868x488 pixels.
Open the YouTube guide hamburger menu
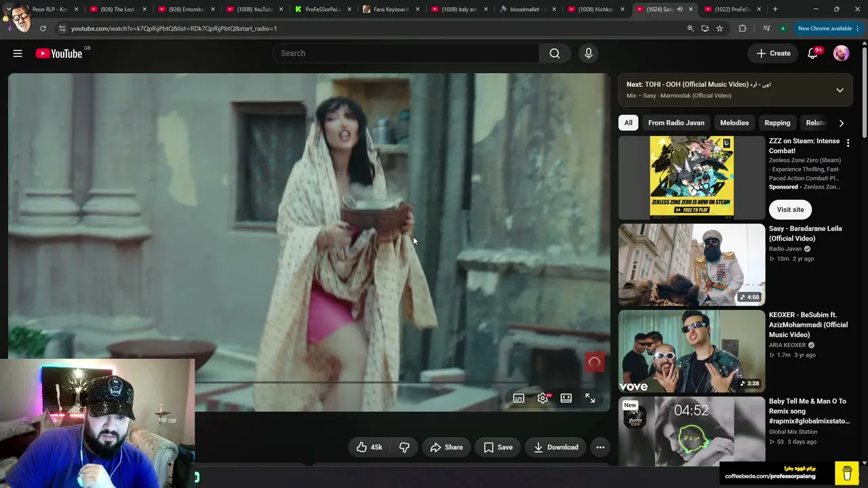(x=18, y=54)
